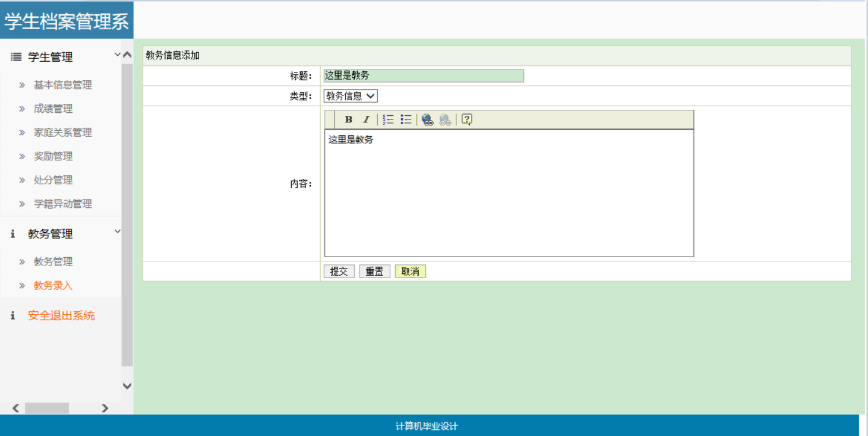Click the sidebar horizontal scroll right arrow
The width and height of the screenshot is (868, 436).
[105, 408]
